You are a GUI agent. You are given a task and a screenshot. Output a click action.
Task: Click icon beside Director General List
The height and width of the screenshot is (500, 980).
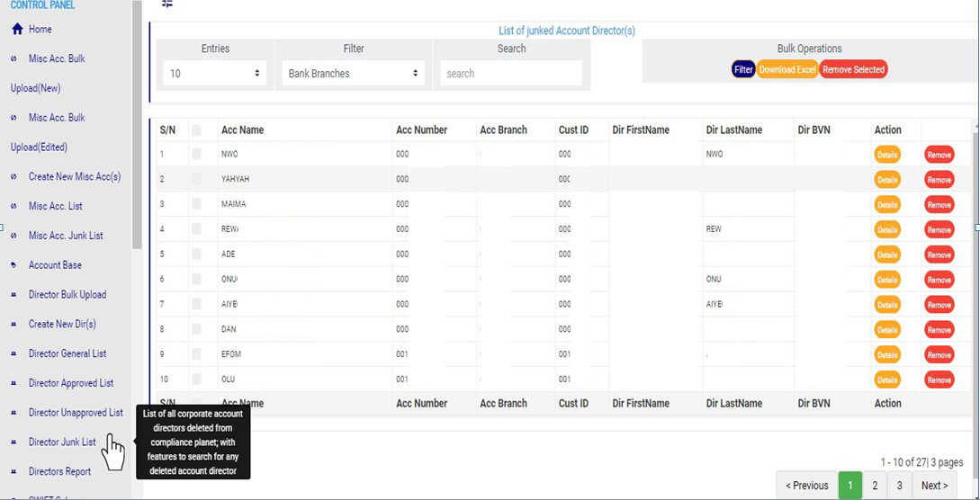pyautogui.click(x=13, y=354)
